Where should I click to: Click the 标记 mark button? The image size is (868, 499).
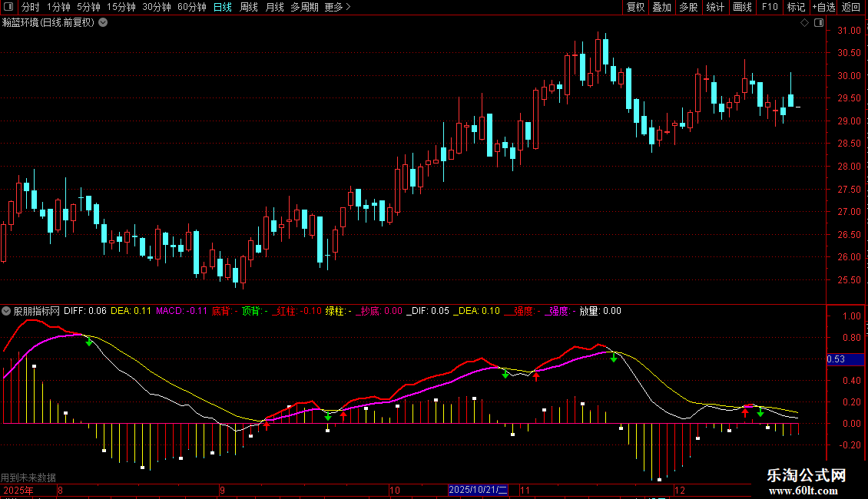click(796, 7)
